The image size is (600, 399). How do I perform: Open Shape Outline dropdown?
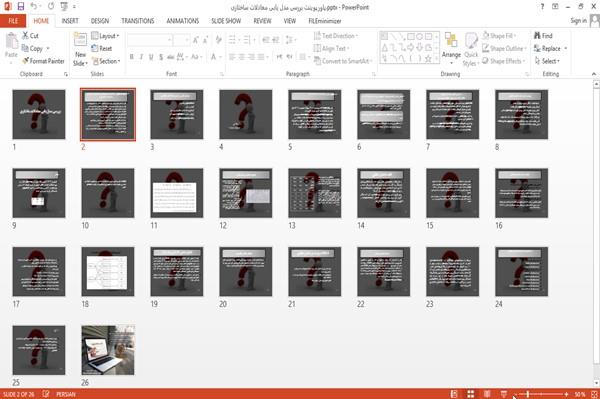504,48
